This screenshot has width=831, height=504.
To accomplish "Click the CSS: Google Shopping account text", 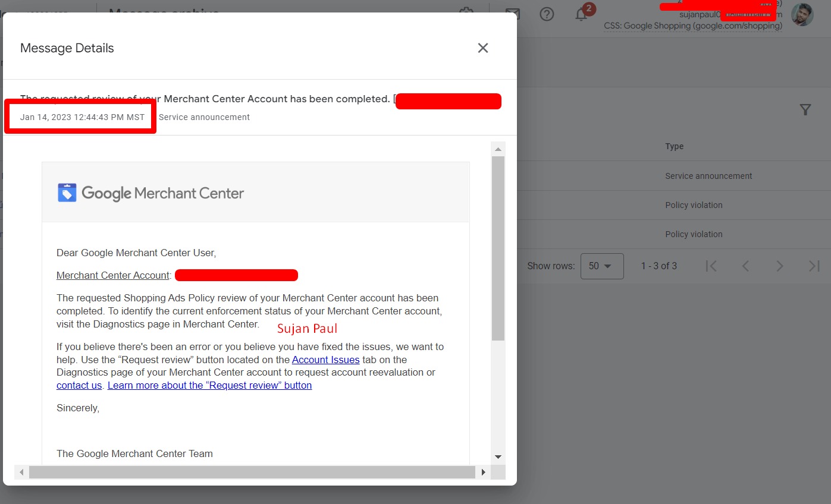I will 693,26.
